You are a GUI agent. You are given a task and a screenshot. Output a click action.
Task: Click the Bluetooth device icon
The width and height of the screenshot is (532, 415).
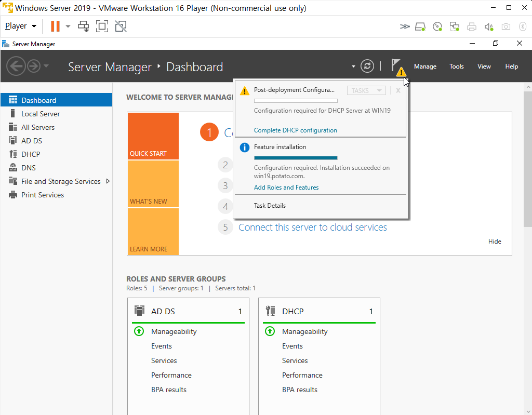click(523, 26)
